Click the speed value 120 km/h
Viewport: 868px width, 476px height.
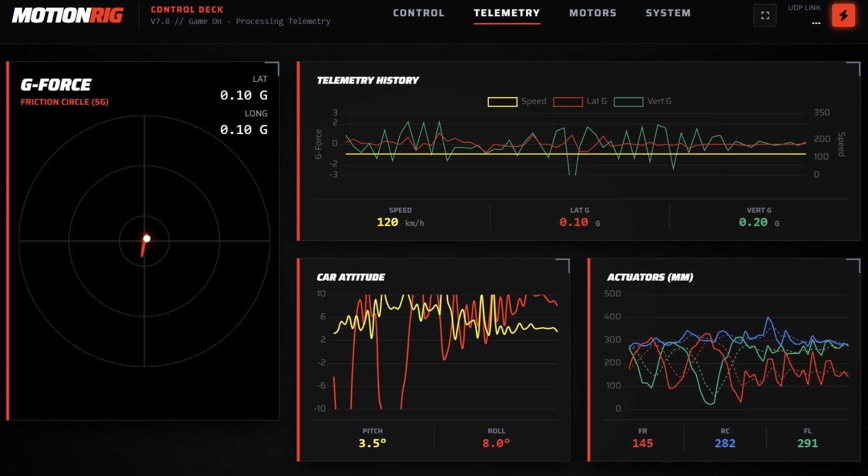(400, 223)
